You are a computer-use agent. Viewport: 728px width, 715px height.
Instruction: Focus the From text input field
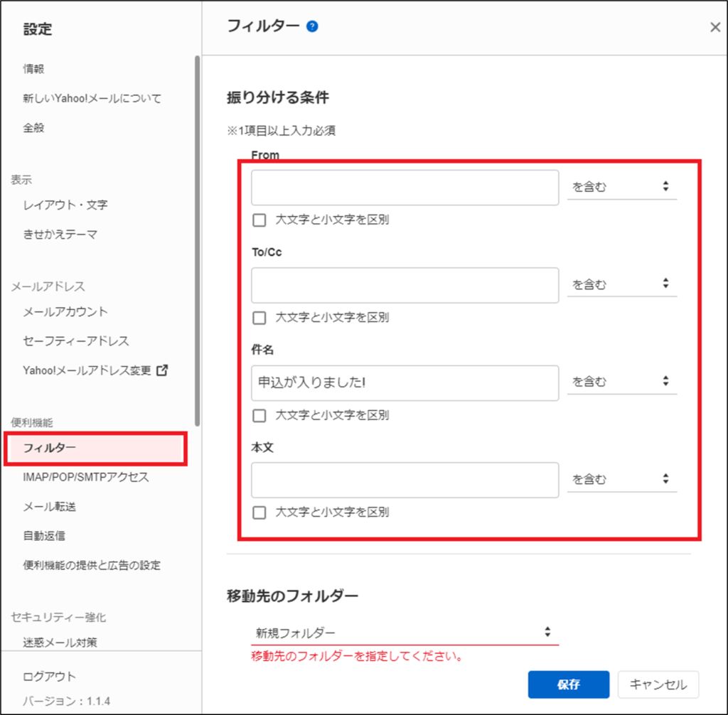tap(405, 188)
